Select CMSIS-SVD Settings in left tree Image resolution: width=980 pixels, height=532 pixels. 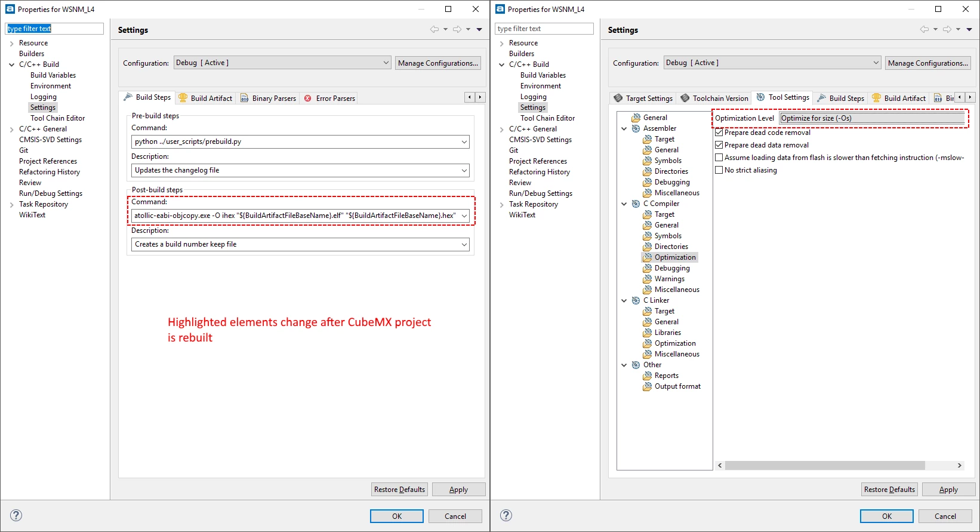[50, 140]
